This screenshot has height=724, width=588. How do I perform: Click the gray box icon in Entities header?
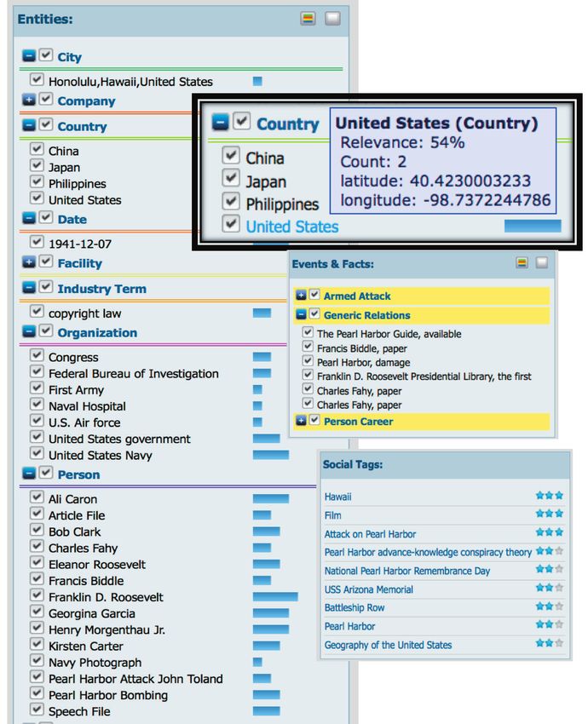(x=332, y=19)
